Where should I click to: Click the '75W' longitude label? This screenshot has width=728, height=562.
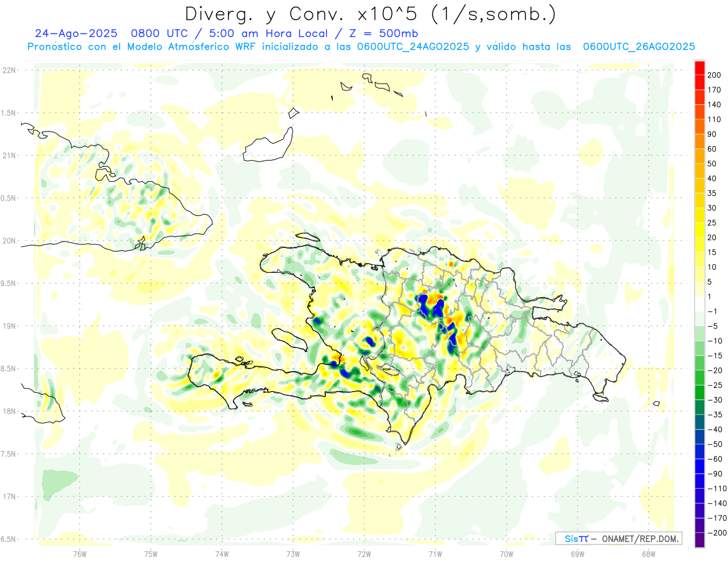click(150, 554)
